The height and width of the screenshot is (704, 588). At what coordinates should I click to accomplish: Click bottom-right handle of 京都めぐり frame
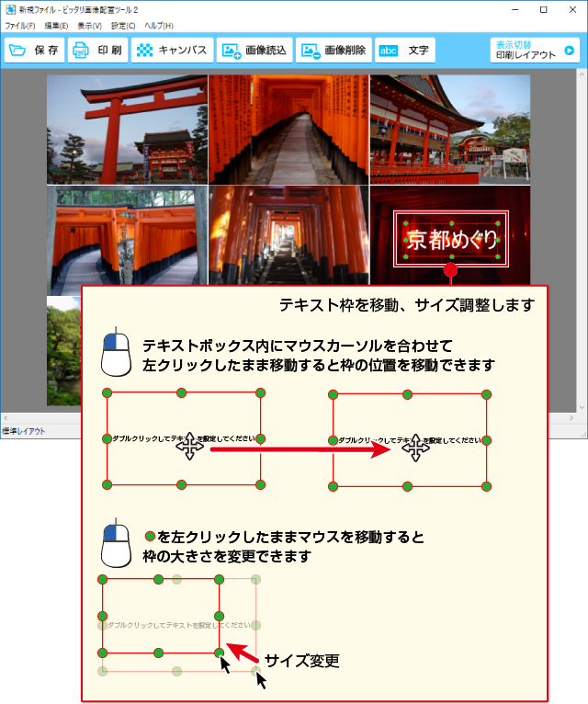tap(498, 256)
